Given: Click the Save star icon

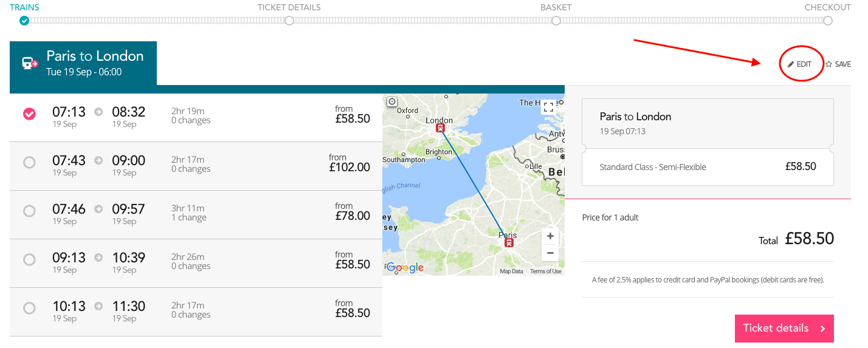Looking at the screenshot, I should click(828, 64).
